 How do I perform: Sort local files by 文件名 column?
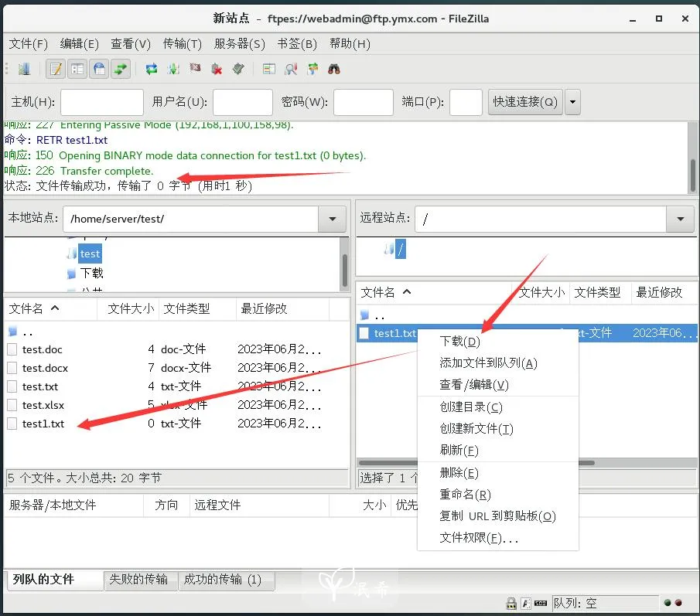point(50,308)
